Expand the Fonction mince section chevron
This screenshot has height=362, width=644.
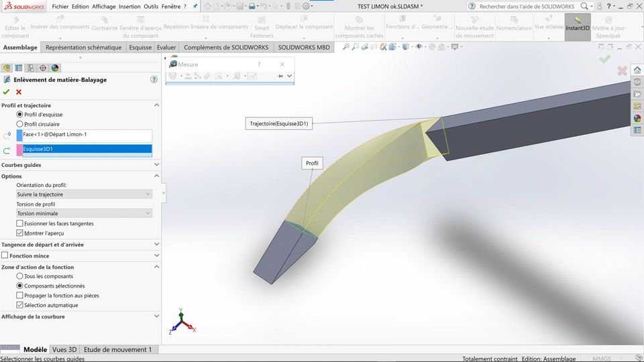pyautogui.click(x=156, y=255)
